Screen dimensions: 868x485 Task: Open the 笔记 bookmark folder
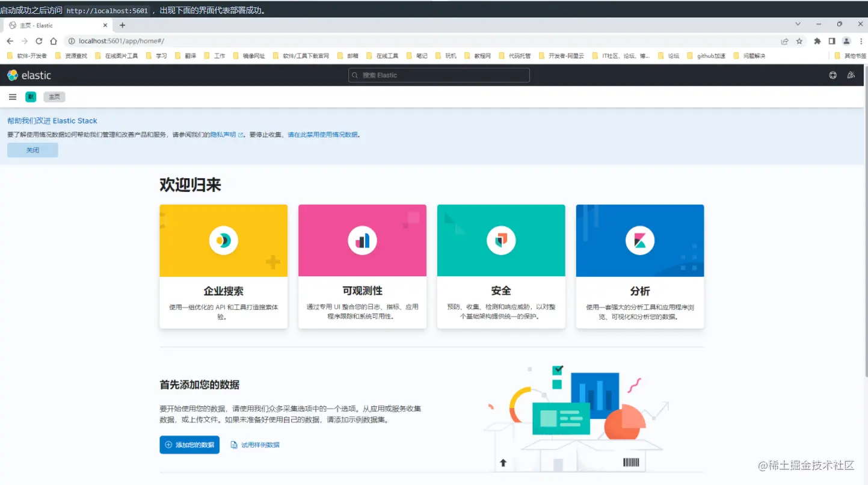pyautogui.click(x=417, y=56)
